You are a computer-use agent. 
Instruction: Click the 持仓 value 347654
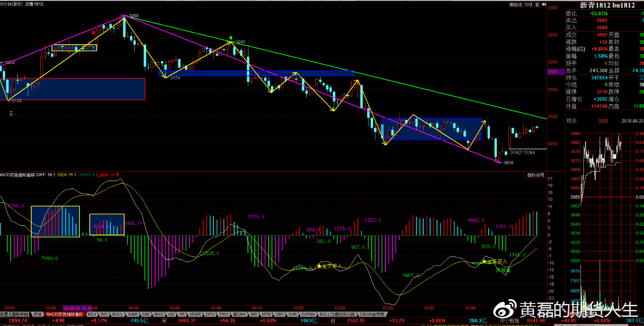click(x=598, y=78)
